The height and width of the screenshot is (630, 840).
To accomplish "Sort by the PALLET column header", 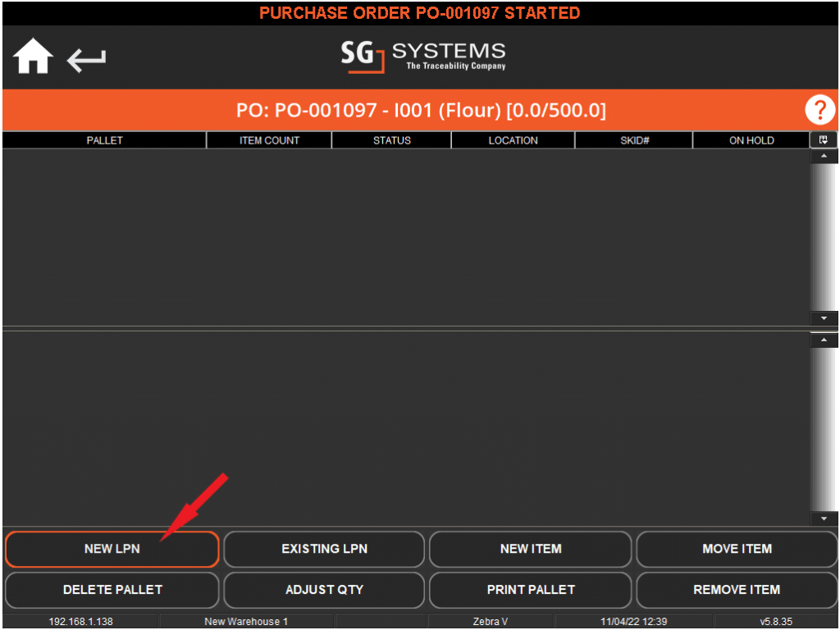I will pyautogui.click(x=104, y=139).
